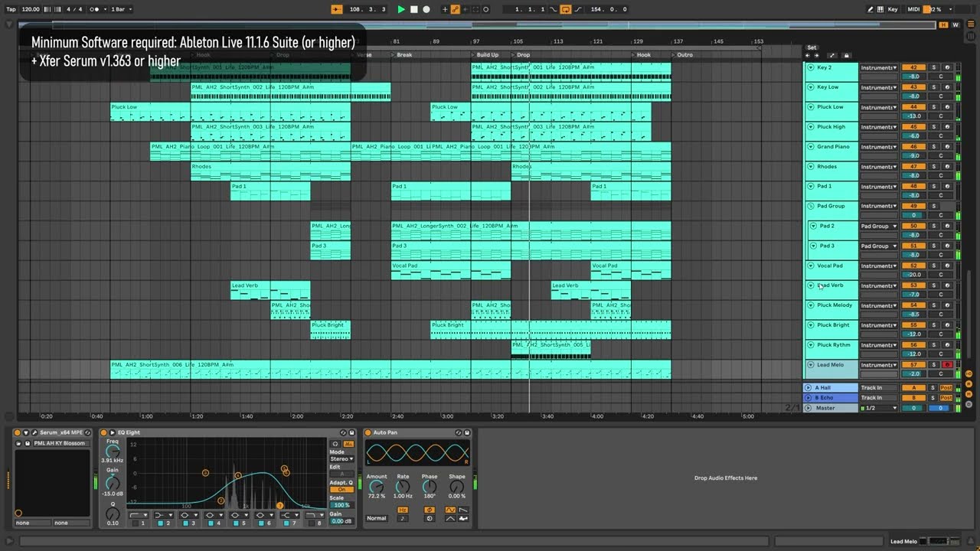
Task: Click the Arrangement Record button
Action: 426,9
